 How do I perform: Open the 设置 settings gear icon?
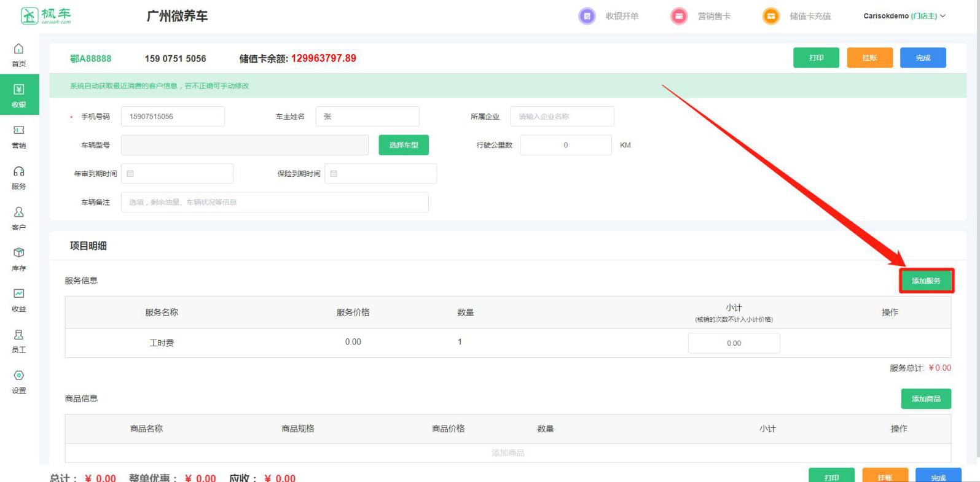(19, 375)
